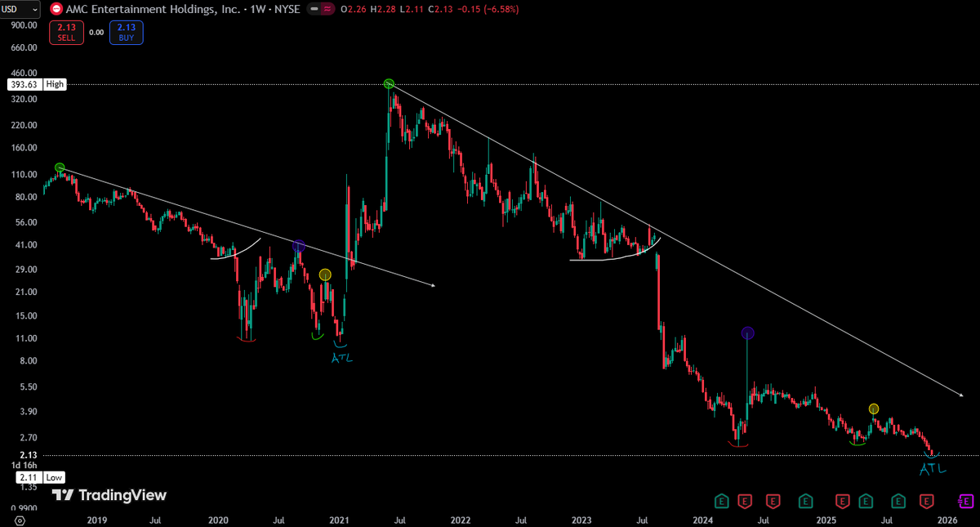The height and width of the screenshot is (527, 980).
Task: Click the Low price tag
Action: [54, 477]
